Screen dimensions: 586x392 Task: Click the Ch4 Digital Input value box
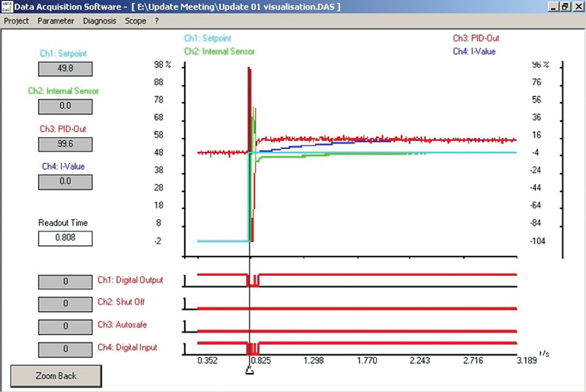65,349
